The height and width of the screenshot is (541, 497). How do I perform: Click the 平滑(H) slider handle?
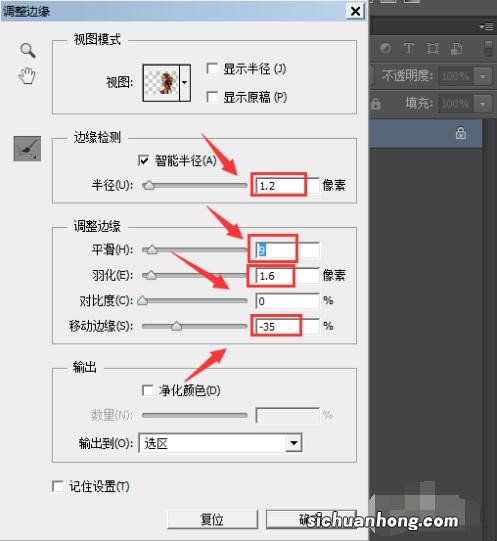[x=151, y=249]
